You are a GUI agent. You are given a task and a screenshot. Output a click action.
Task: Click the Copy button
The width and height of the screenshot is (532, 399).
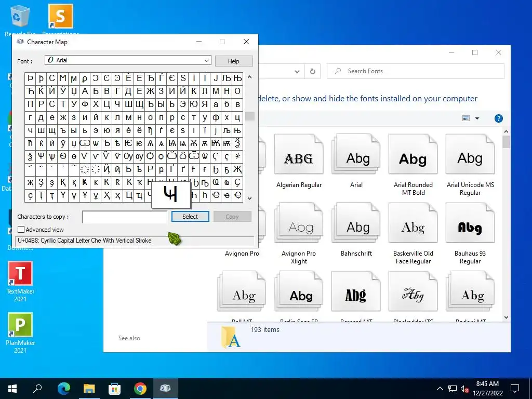[232, 217]
